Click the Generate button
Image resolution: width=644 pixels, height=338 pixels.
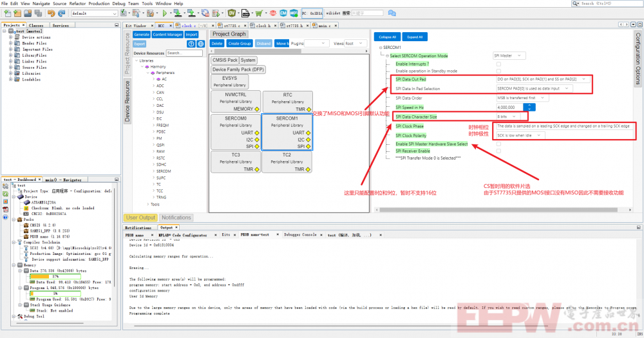[x=142, y=35]
